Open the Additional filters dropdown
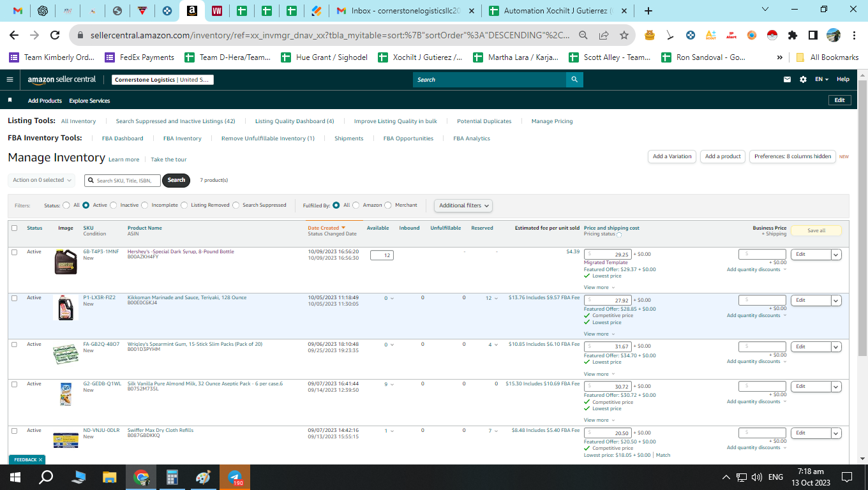Viewport: 868px width, 490px height. 463,205
